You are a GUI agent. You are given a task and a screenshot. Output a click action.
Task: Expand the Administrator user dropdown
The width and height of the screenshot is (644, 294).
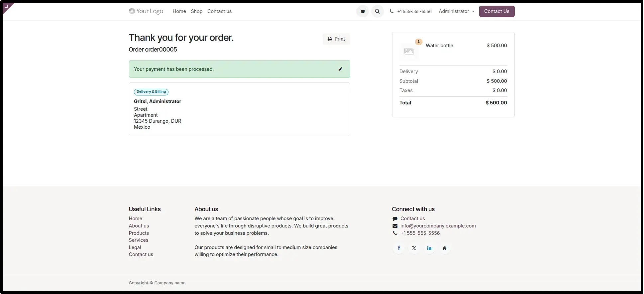coord(457,11)
